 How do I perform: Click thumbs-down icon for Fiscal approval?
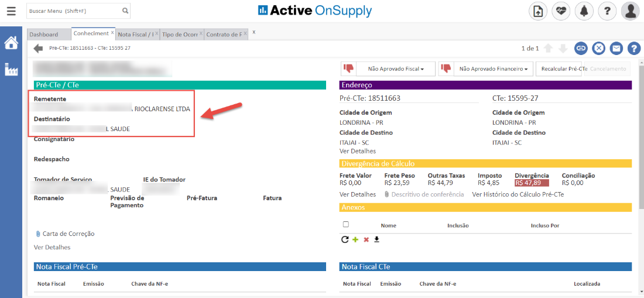tap(349, 68)
